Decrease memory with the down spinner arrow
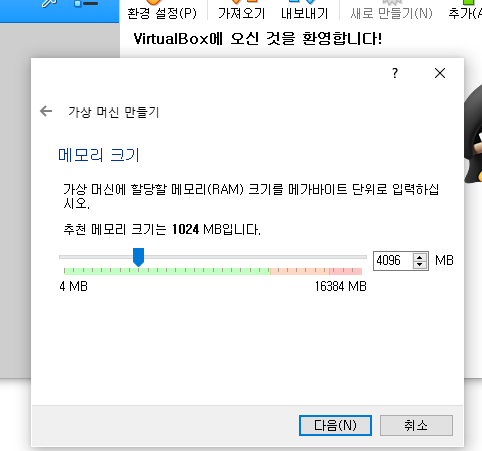The width and height of the screenshot is (482, 451). point(420,264)
